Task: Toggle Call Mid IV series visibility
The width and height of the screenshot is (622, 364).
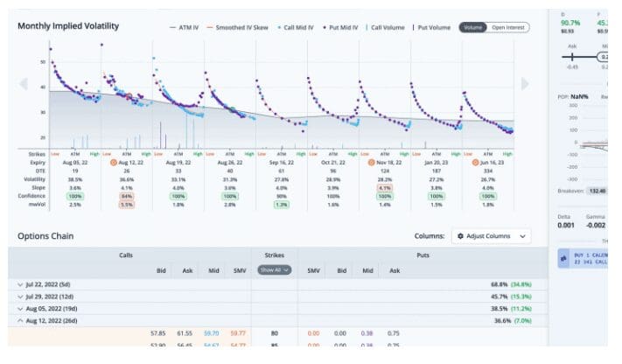Action: (x=301, y=27)
